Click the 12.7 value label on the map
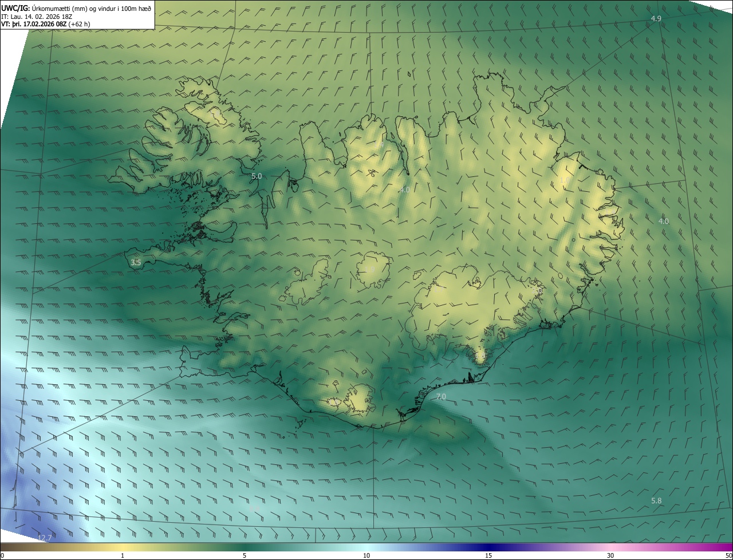The height and width of the screenshot is (560, 733). [x=45, y=538]
